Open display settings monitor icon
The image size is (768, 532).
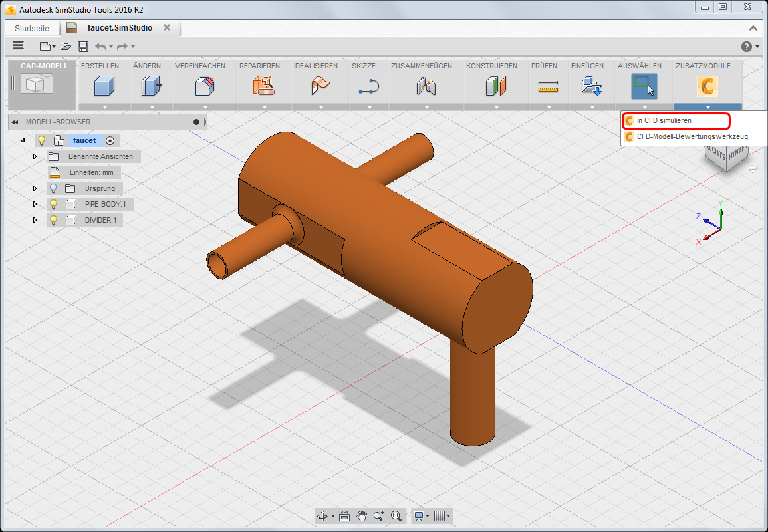point(419,516)
